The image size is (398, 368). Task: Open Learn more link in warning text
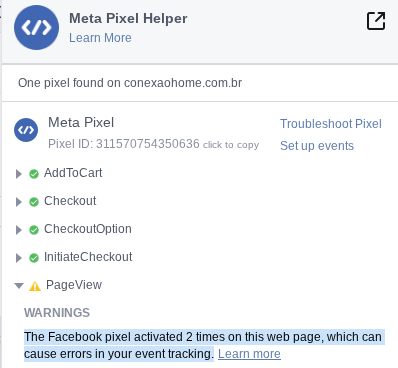click(x=249, y=354)
